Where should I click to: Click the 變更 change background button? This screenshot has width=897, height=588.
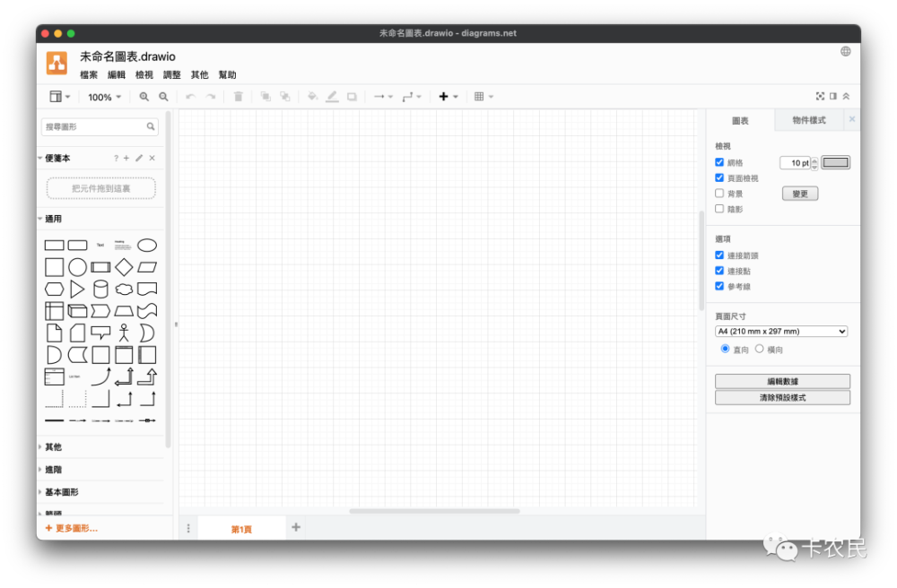[800, 194]
